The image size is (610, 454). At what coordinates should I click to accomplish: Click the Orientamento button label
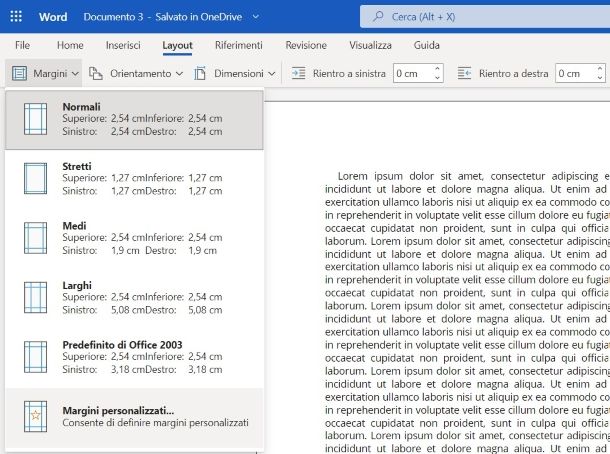[x=140, y=74]
